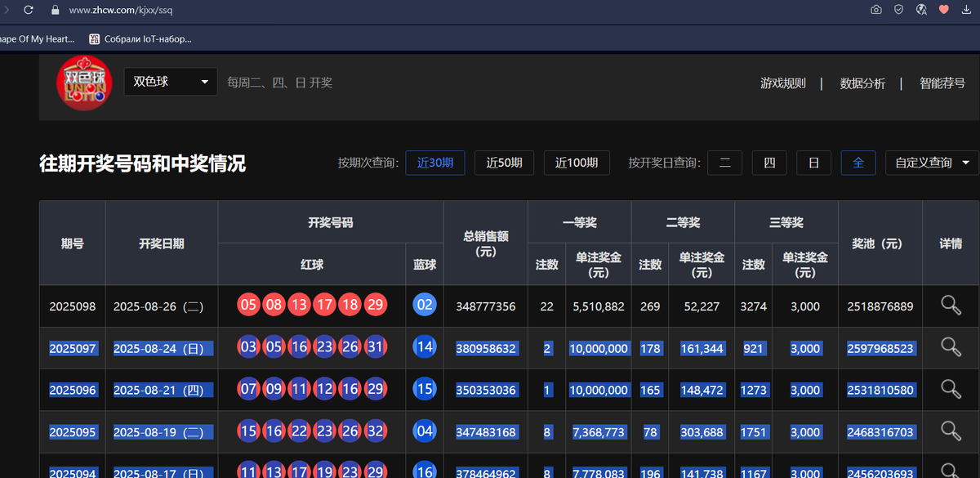Click first prize amount 5,510,882

click(x=599, y=306)
